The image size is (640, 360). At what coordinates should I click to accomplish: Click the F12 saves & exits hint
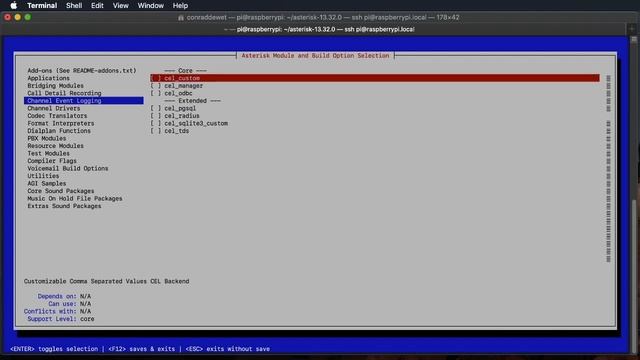[x=142, y=349]
